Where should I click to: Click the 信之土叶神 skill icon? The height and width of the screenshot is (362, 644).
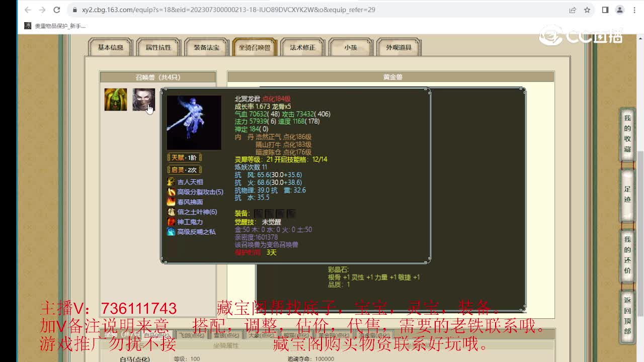(x=172, y=212)
